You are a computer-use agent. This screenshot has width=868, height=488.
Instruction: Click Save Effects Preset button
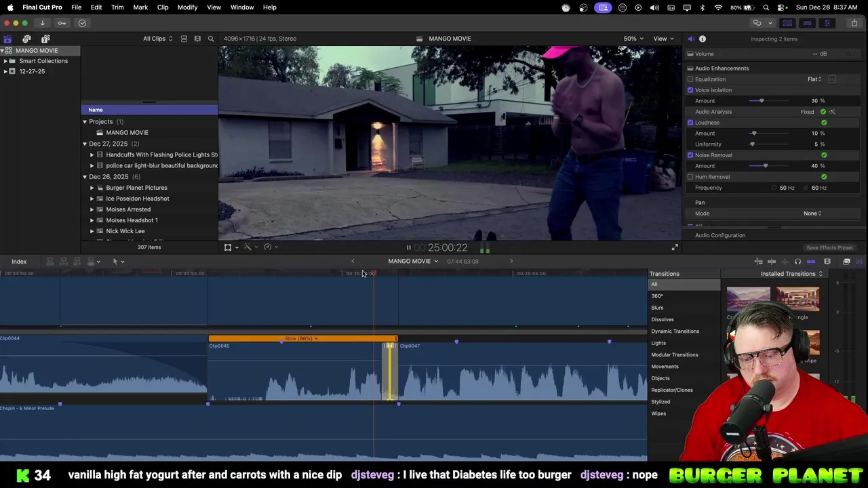pos(829,248)
